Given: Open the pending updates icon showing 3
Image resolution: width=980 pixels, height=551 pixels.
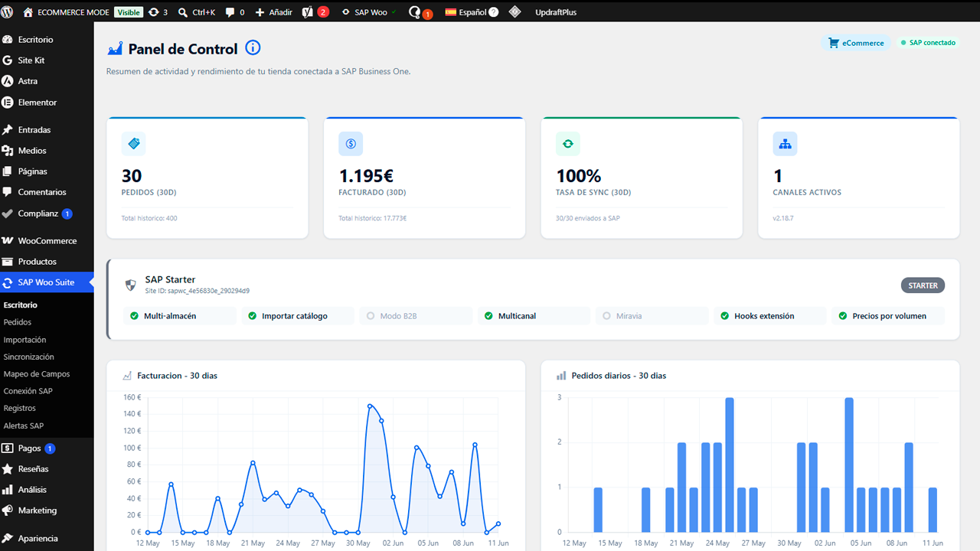Looking at the screenshot, I should 158,12.
